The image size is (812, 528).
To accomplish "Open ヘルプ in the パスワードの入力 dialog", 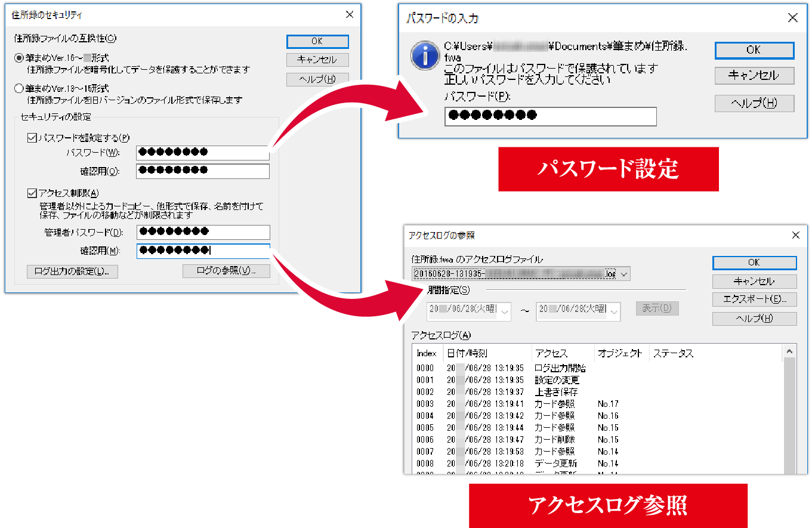I will pos(754,103).
